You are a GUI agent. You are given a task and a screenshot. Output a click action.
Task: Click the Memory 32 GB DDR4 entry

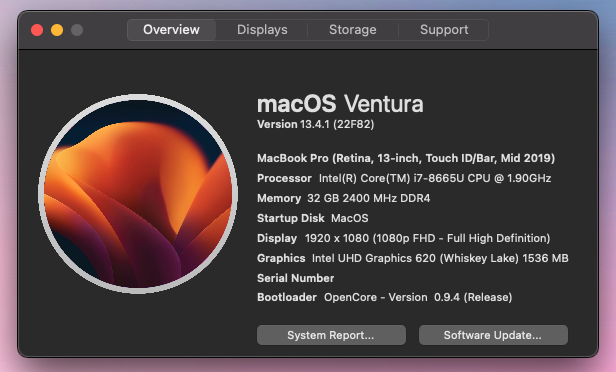point(343,198)
